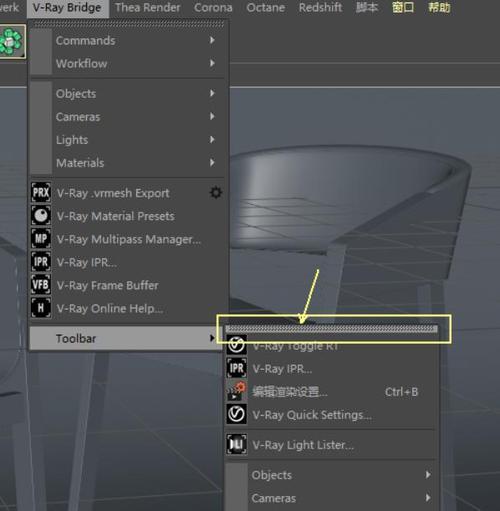500x511 pixels.
Task: Open vrmesh Export options gear
Action: [216, 193]
